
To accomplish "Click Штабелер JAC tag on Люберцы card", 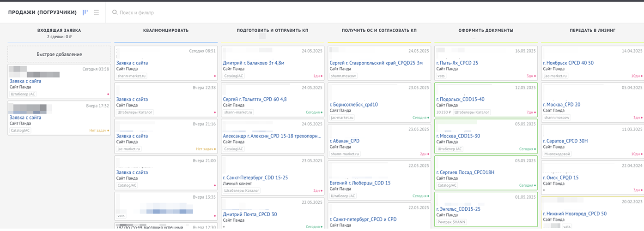I will (x=343, y=196).
